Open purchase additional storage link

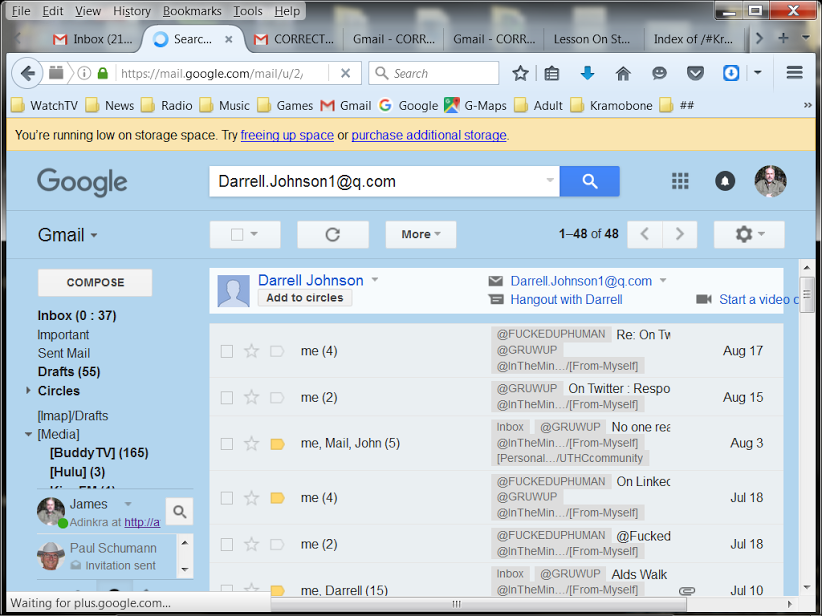pos(429,135)
